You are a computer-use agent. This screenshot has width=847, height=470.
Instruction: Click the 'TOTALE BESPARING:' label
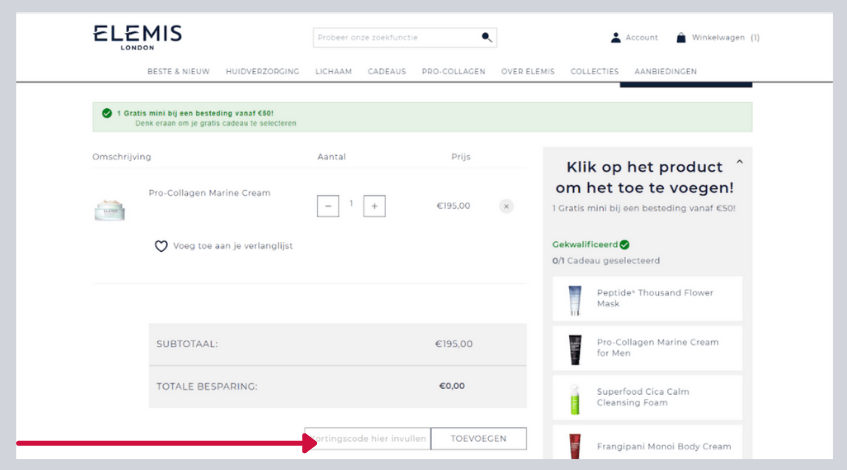pyautogui.click(x=207, y=387)
